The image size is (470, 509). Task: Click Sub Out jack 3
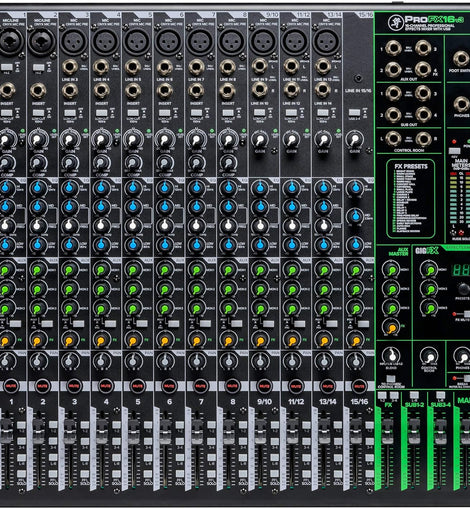[x=423, y=93]
